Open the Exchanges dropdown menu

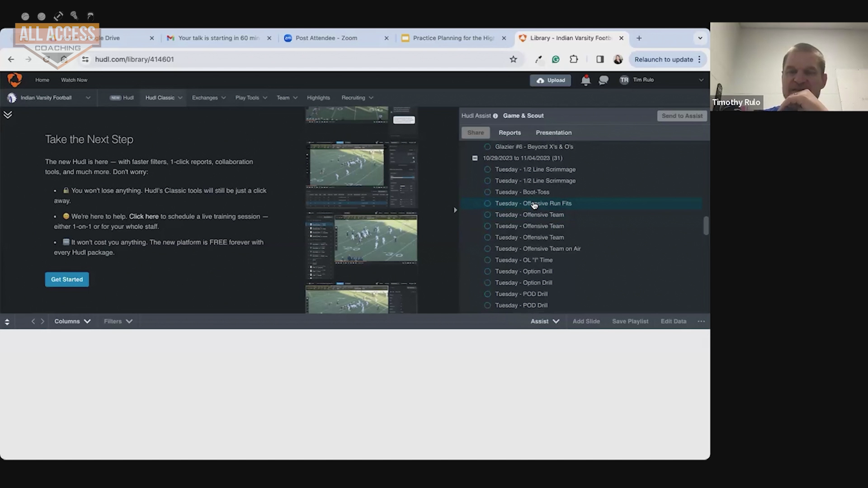pyautogui.click(x=208, y=98)
